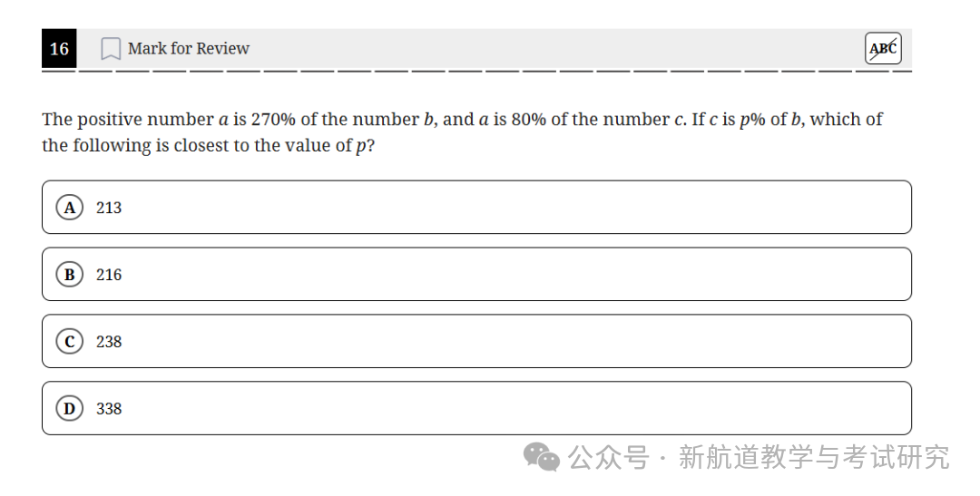Image resolution: width=980 pixels, height=496 pixels.
Task: Click the WeChat logo in the watermark
Action: (541, 457)
